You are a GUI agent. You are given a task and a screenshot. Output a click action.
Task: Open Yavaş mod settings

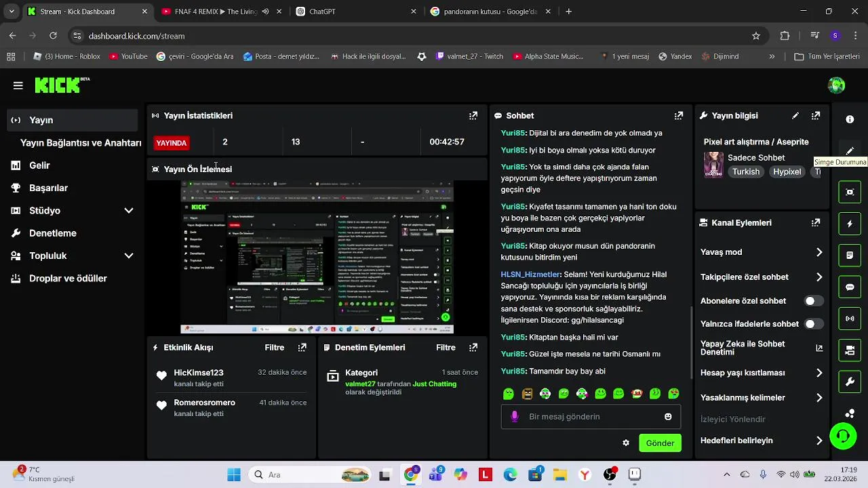[x=762, y=252]
